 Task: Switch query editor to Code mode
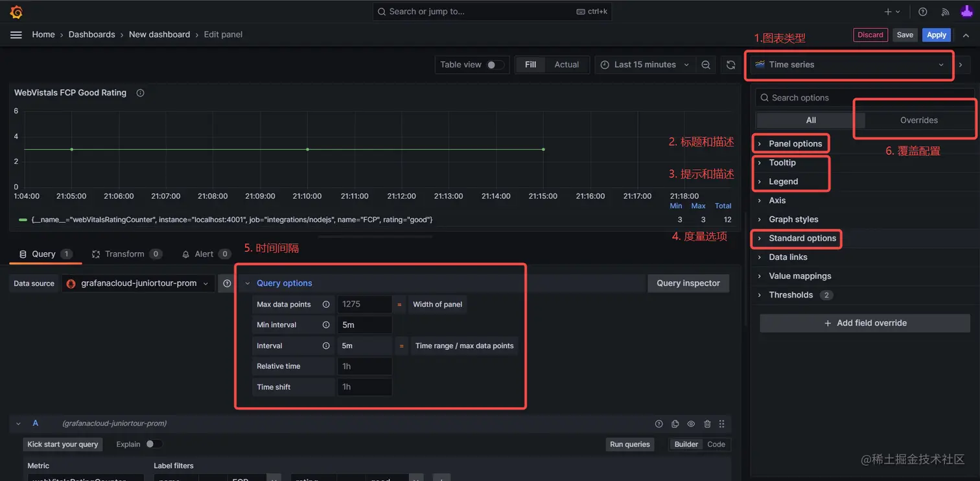click(x=716, y=444)
